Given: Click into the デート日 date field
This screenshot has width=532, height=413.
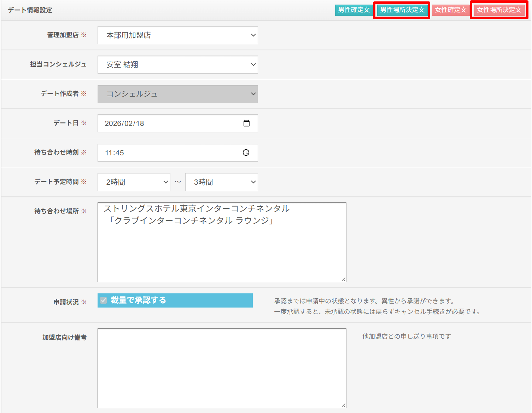Looking at the screenshot, I should 159,124.
